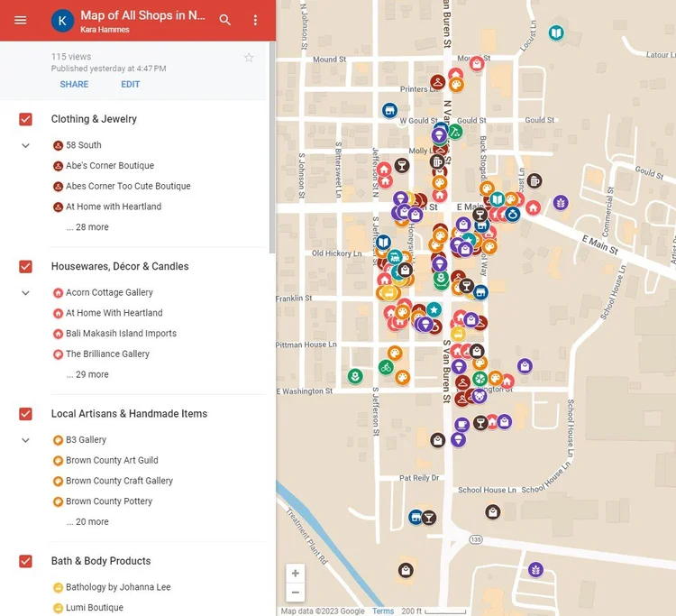The width and height of the screenshot is (676, 616).
Task: Click the pink shopping bag marker on Mound St
Action: coord(477,64)
